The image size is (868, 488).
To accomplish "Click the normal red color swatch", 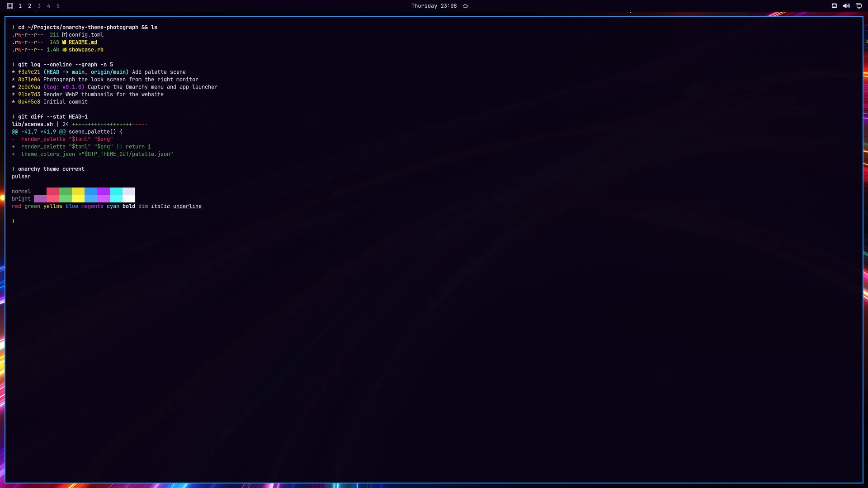I will [53, 191].
